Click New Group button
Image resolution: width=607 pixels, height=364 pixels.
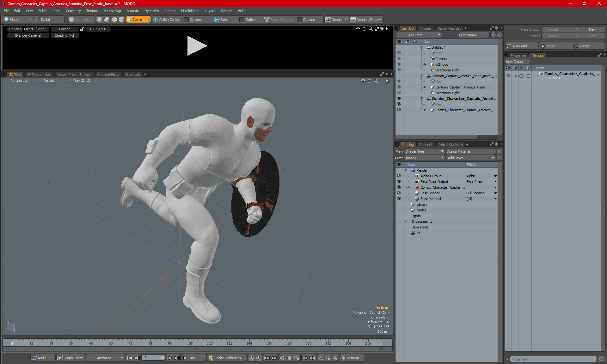click(517, 62)
